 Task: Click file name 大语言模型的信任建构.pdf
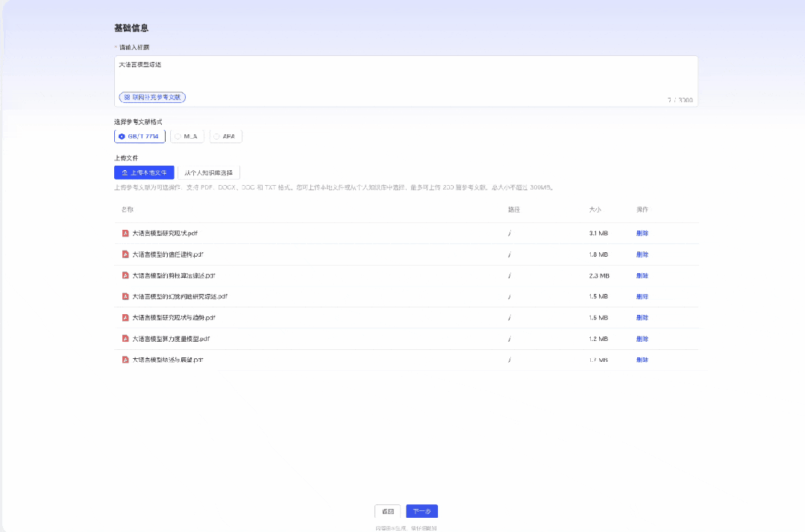coord(168,254)
